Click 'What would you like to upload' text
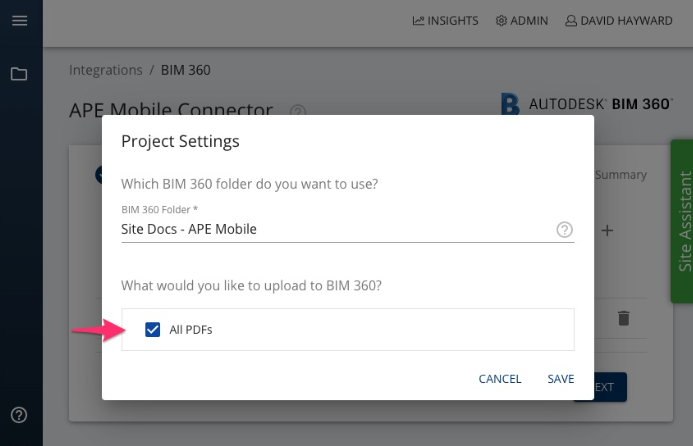 [251, 286]
